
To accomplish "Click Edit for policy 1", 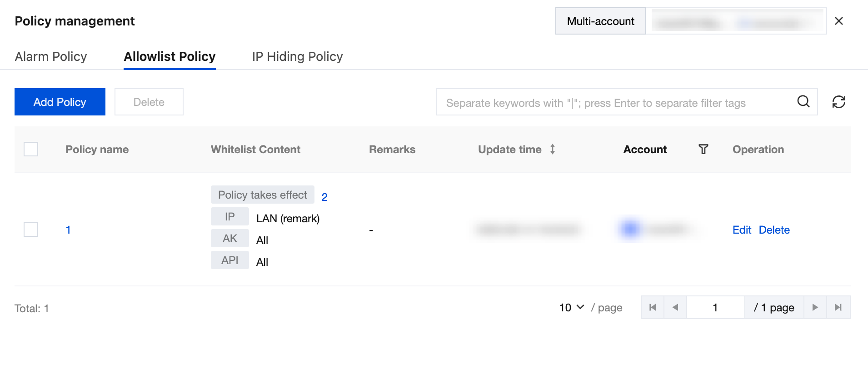I will pos(742,230).
